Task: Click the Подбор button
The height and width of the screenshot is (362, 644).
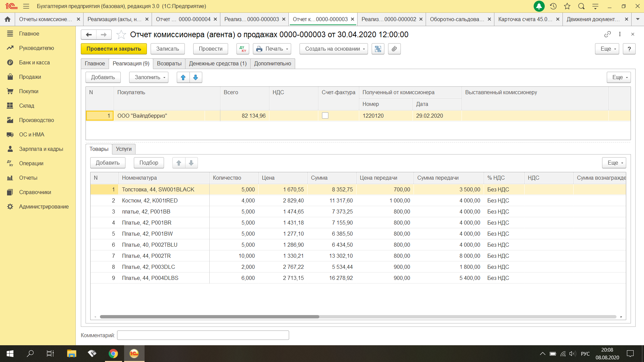Action: 149,163
